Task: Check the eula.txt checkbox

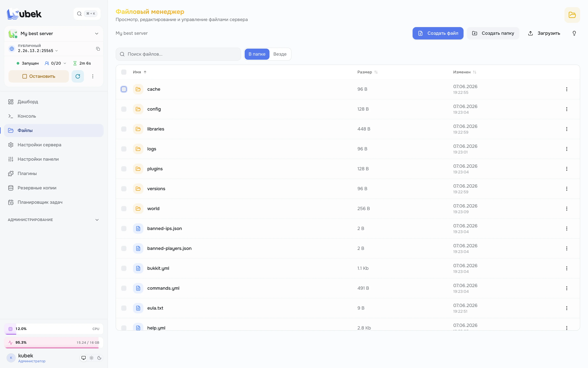Action: click(124, 308)
